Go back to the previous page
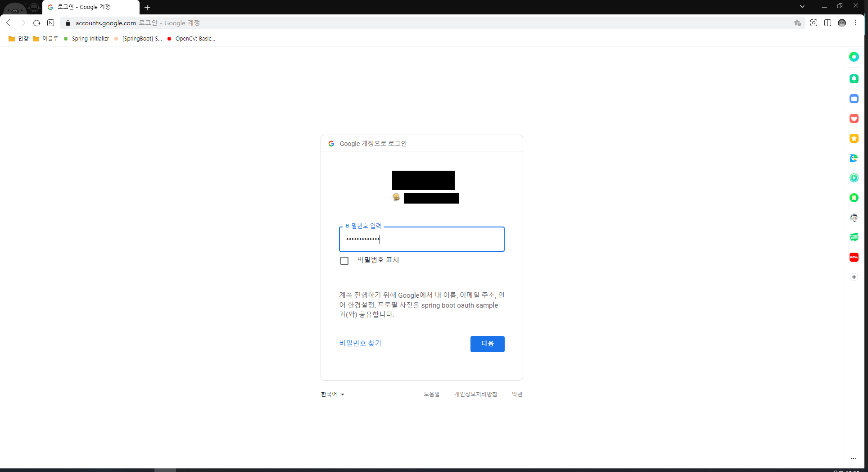The height and width of the screenshot is (472, 868). (9, 23)
